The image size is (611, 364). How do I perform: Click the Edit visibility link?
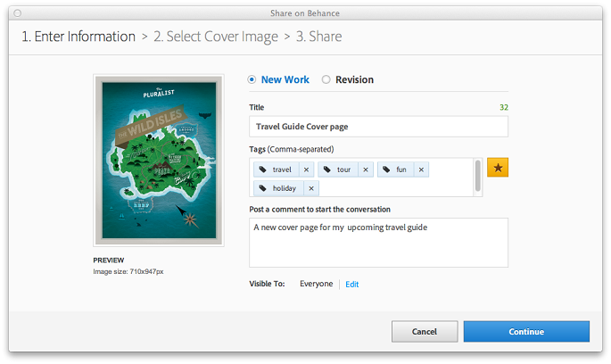(351, 284)
